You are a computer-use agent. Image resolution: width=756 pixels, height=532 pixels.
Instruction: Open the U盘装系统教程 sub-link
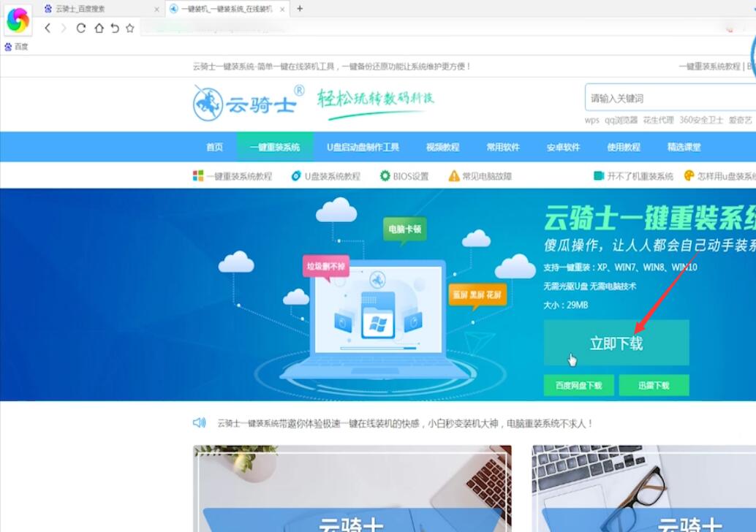click(x=332, y=176)
